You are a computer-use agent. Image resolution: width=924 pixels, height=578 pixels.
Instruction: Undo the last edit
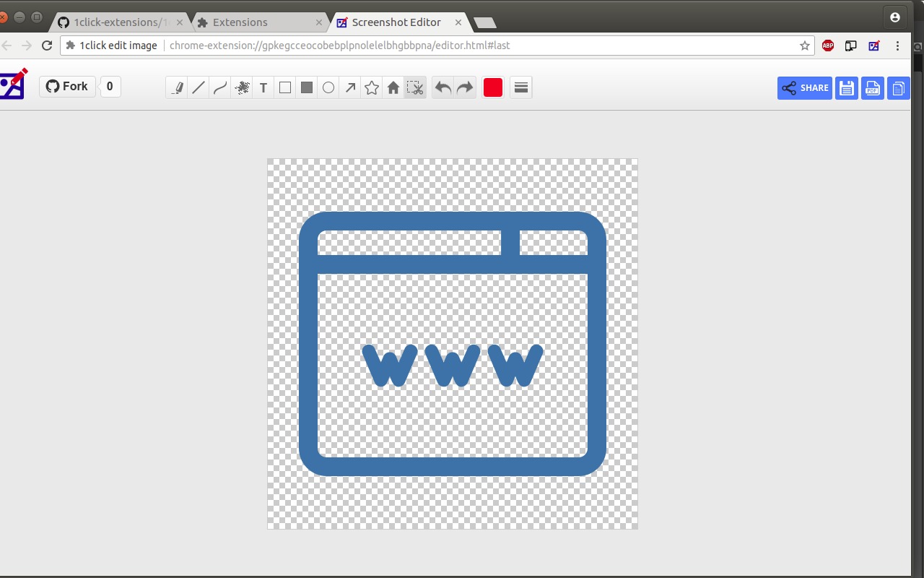pyautogui.click(x=443, y=88)
